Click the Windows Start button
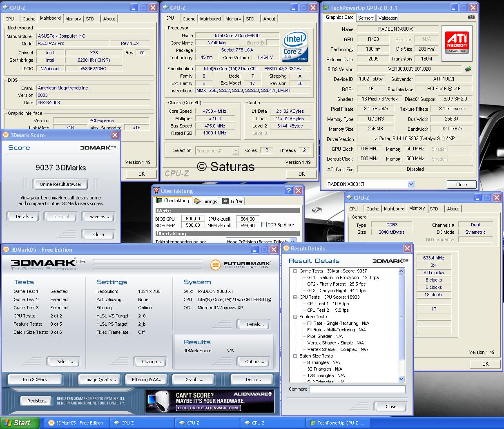Screen dimensions: 504x429 tap(20, 423)
